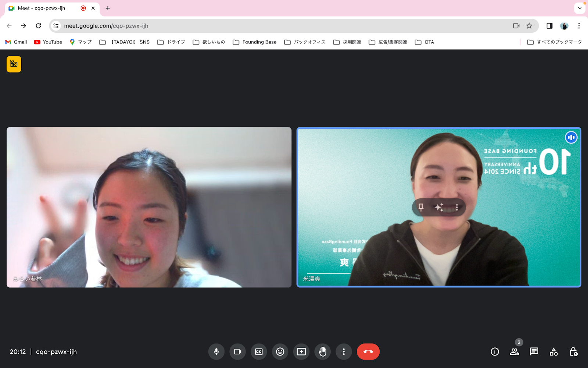
Task: Open a new browser tab
Action: [108, 8]
